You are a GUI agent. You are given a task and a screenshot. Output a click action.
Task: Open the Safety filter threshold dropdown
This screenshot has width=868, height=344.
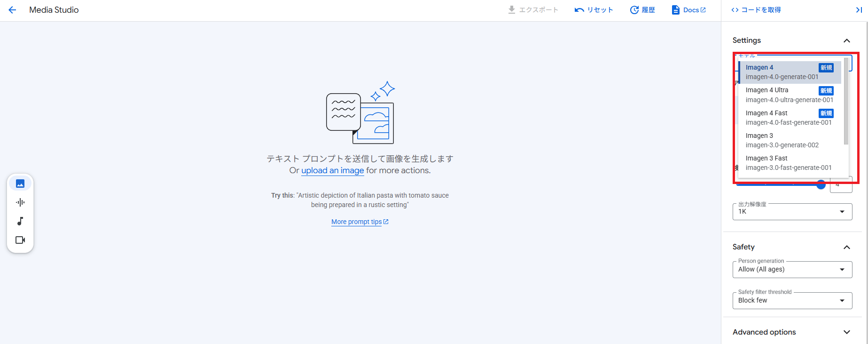[x=792, y=301]
